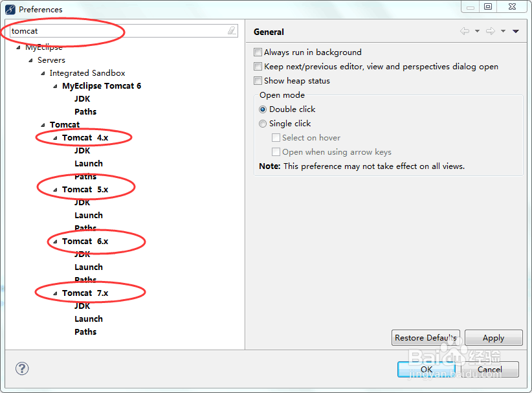Open the view menu triangle icon
The height and width of the screenshot is (393, 532).
click(516, 31)
